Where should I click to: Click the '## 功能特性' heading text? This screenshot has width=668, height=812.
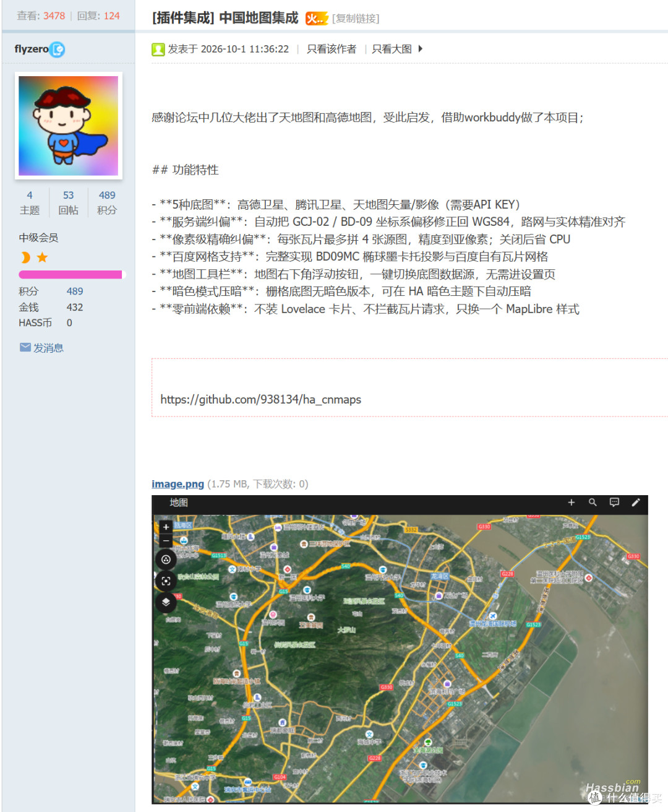click(186, 170)
